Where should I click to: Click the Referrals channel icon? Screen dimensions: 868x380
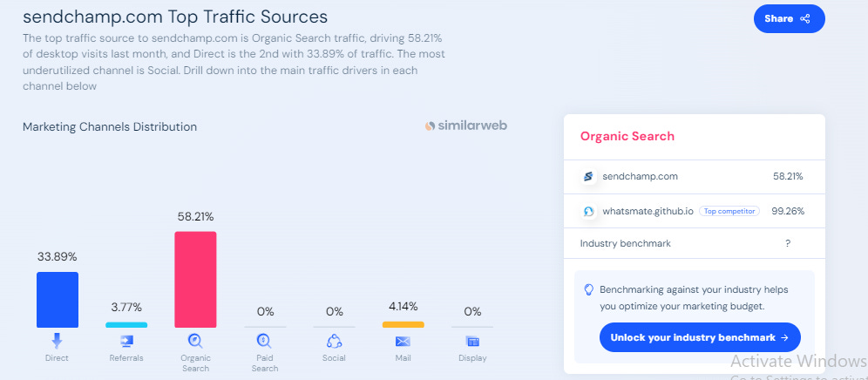[x=126, y=342]
